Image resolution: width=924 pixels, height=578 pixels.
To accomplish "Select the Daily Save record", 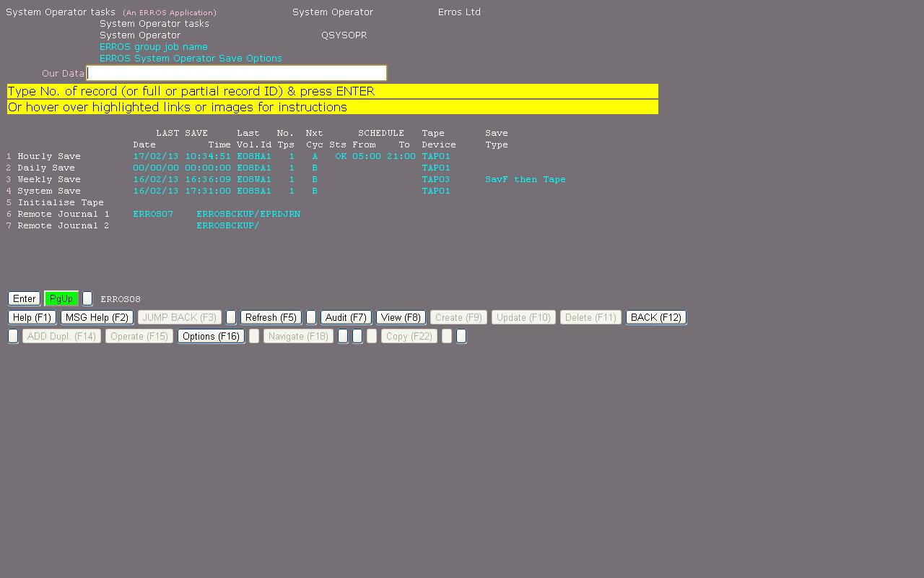I will pyautogui.click(x=45, y=168).
